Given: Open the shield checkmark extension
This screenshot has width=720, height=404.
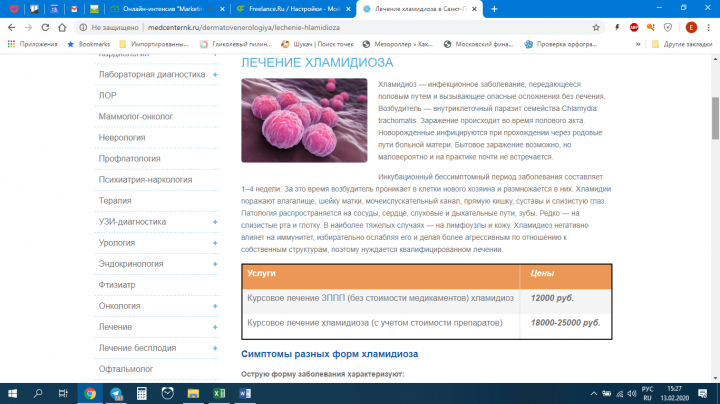Looking at the screenshot, I should pos(668,28).
